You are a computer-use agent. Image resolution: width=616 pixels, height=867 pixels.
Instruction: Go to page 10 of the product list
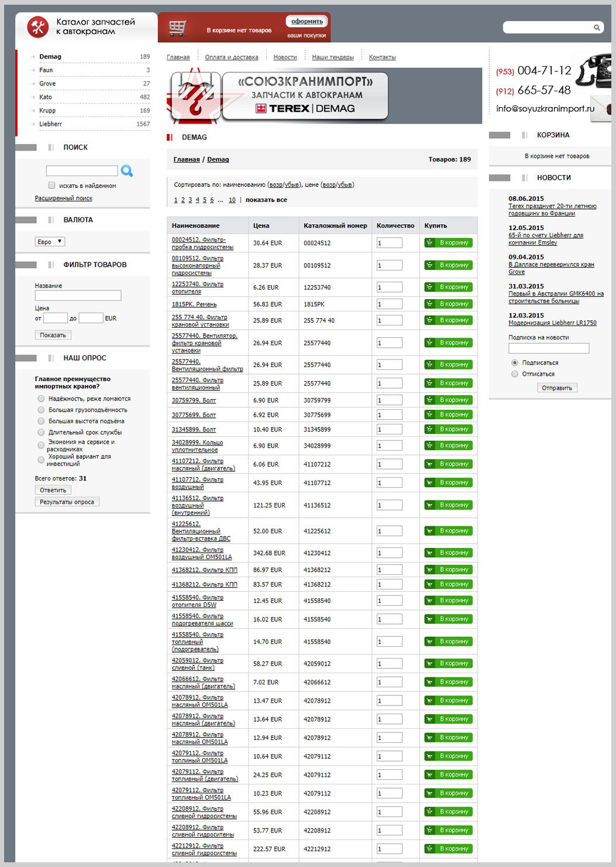[232, 200]
